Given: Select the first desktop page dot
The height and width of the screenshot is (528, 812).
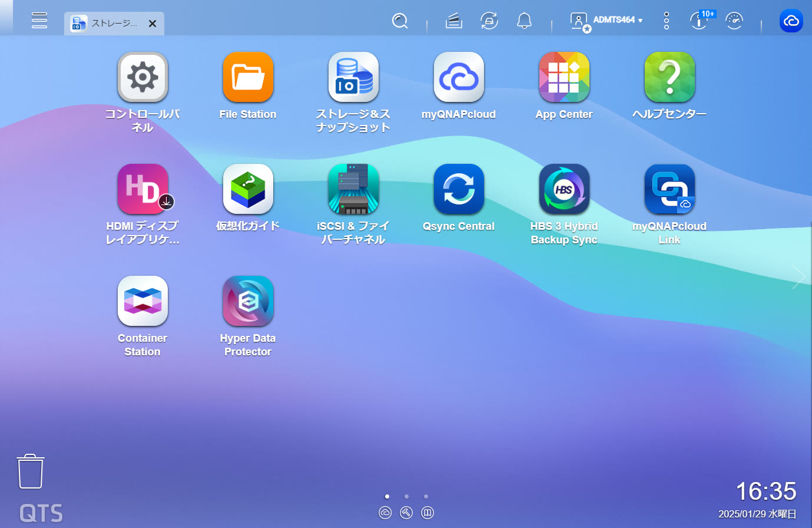Looking at the screenshot, I should (387, 496).
